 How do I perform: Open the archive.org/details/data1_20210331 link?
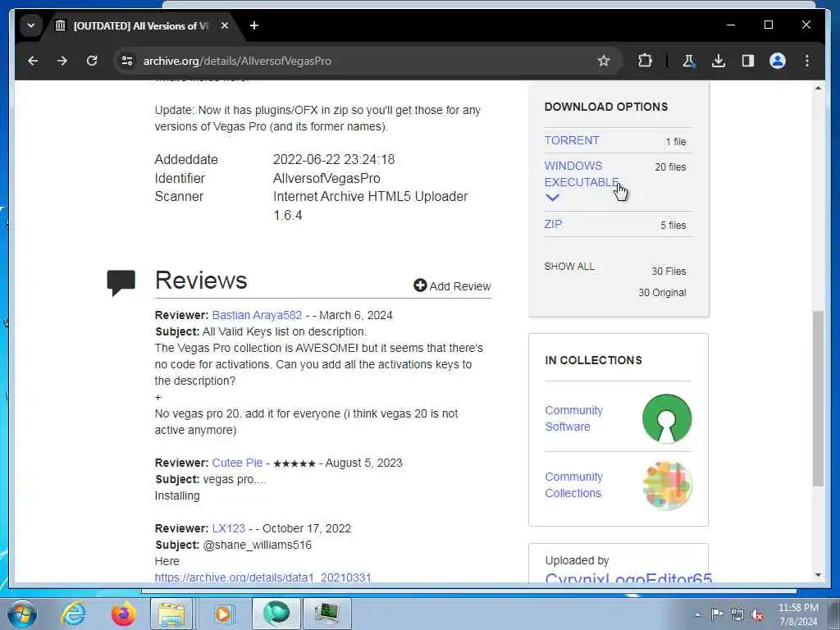263,577
